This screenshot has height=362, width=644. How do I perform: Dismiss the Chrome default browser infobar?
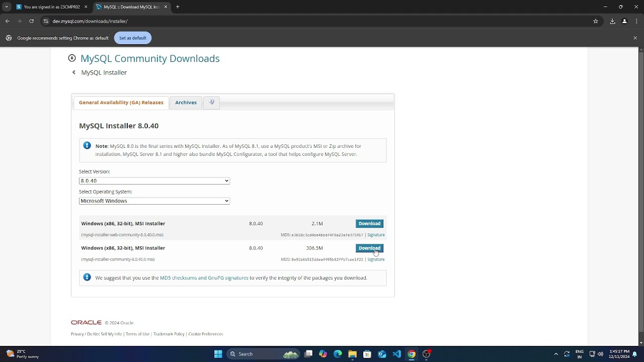(635, 38)
